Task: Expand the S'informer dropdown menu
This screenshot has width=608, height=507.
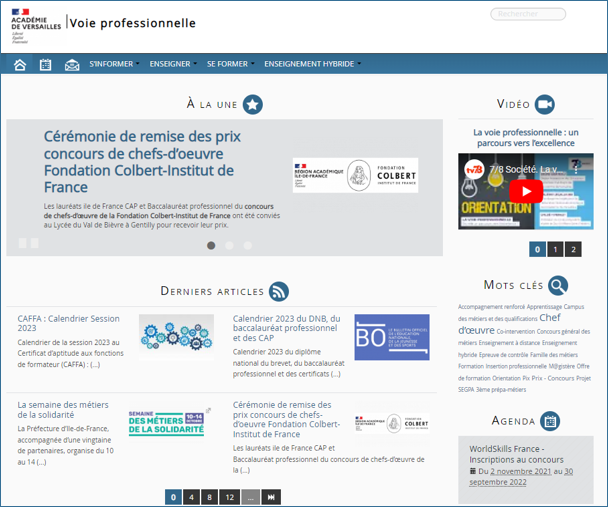Action: (114, 64)
